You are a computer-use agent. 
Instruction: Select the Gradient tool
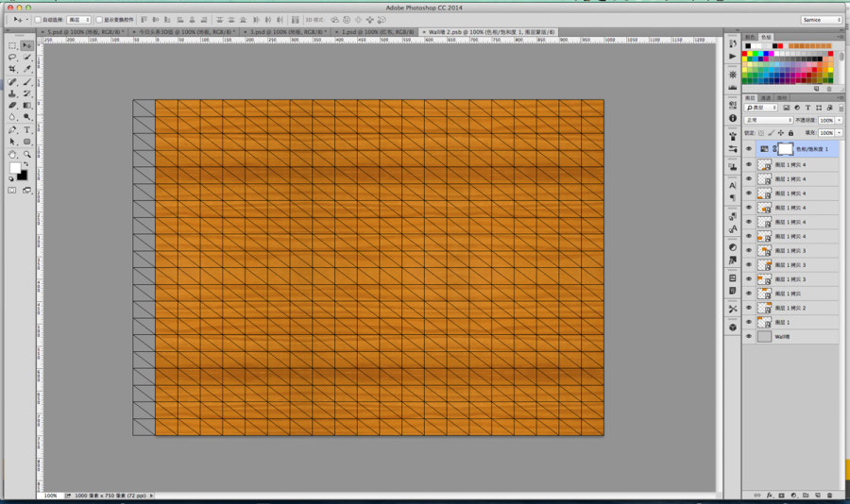click(x=26, y=105)
